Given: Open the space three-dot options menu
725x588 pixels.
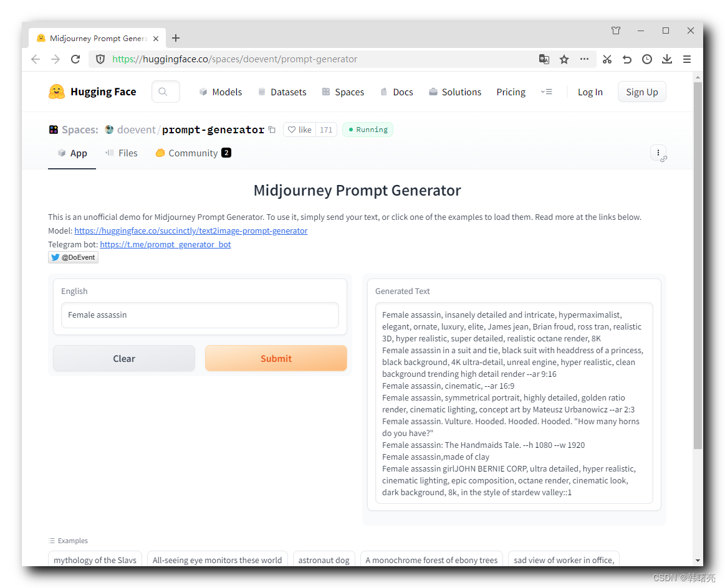Looking at the screenshot, I should coord(658,153).
